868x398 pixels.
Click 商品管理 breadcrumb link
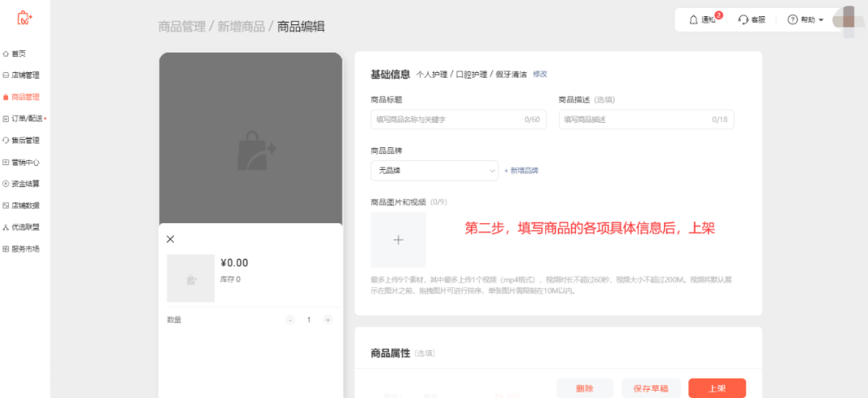click(181, 27)
